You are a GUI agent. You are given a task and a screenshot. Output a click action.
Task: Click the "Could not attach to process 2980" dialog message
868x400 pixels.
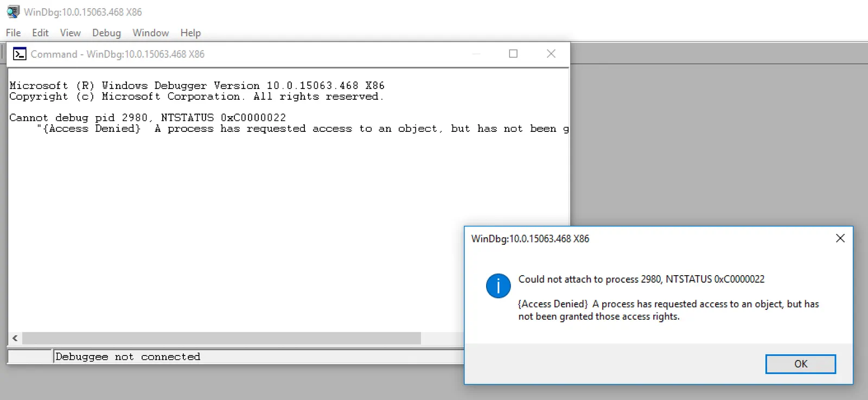pyautogui.click(x=641, y=279)
